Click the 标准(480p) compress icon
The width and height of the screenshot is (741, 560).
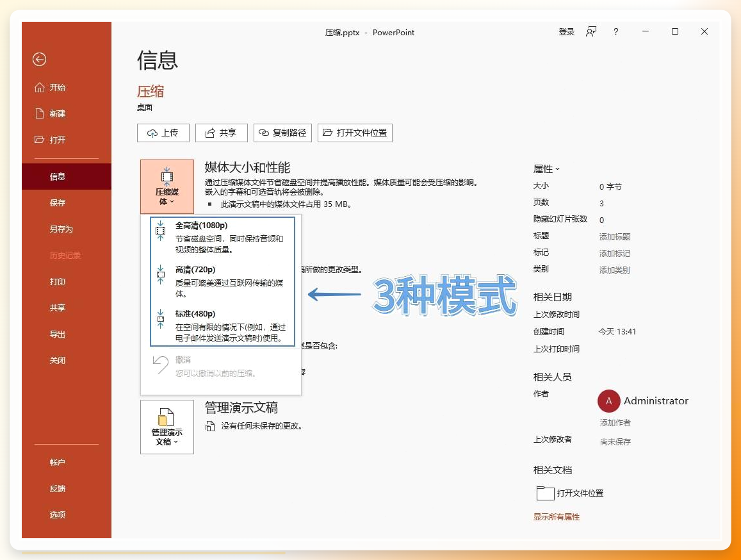tap(161, 319)
